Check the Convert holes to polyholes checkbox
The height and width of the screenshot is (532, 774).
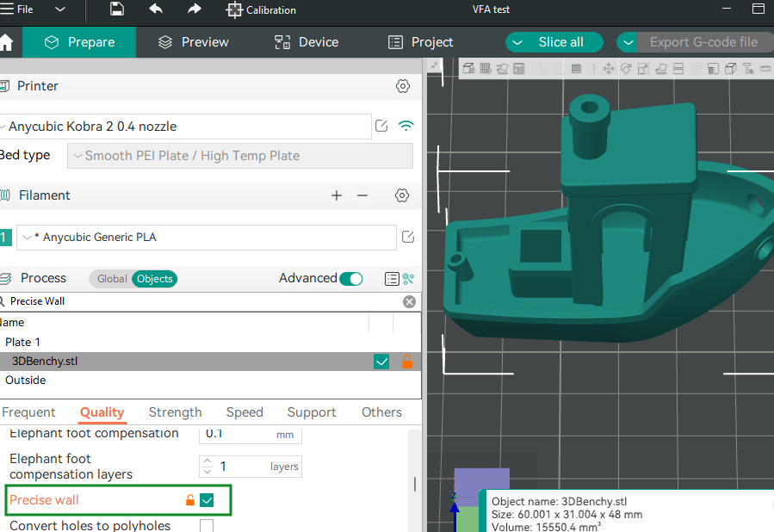206,526
